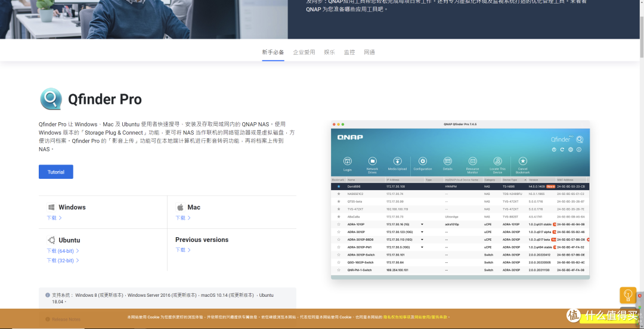The image size is (644, 329).
Task: Click the refresh icon in Qfinder header
Action: pos(562,150)
